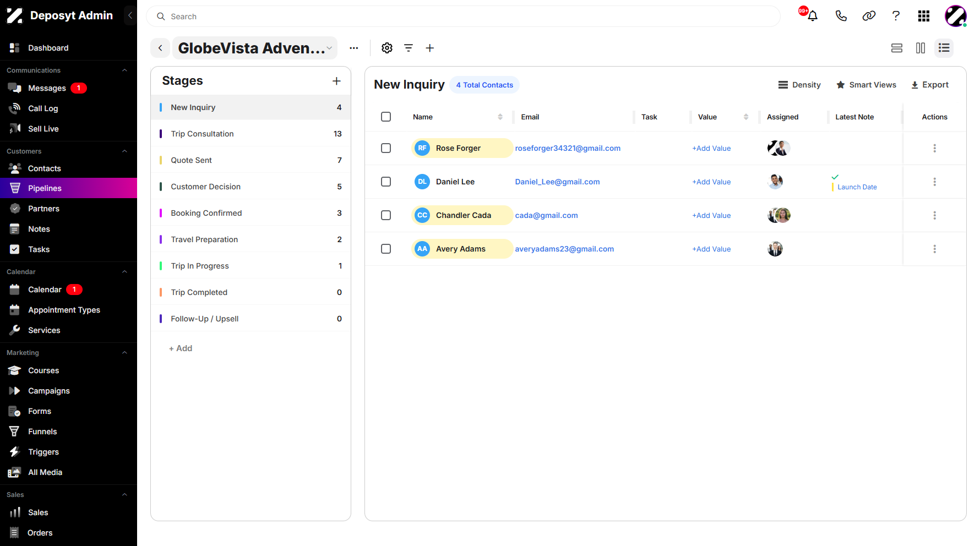Open the GlobeVista pipeline dropdown
This screenshot has height=546, width=980.
[x=255, y=48]
